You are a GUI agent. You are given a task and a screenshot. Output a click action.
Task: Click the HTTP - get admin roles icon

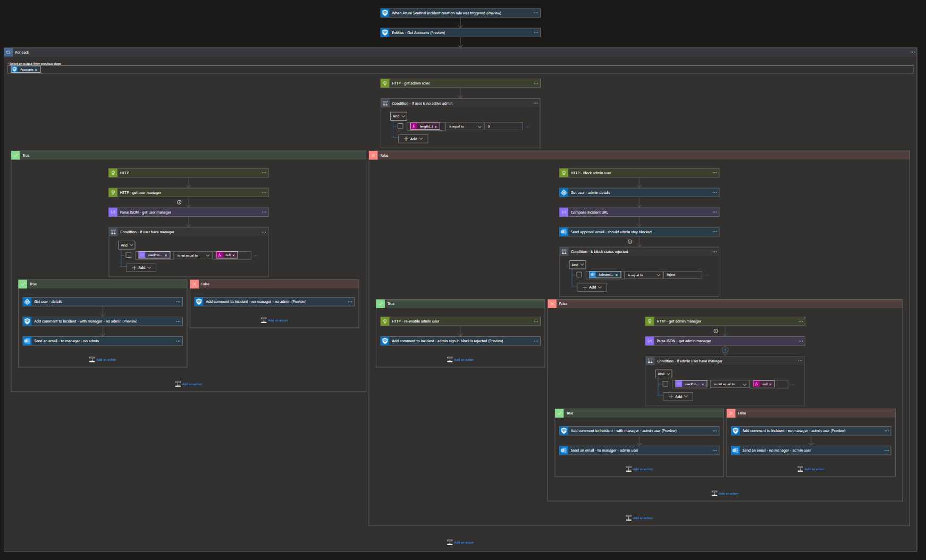coord(385,83)
